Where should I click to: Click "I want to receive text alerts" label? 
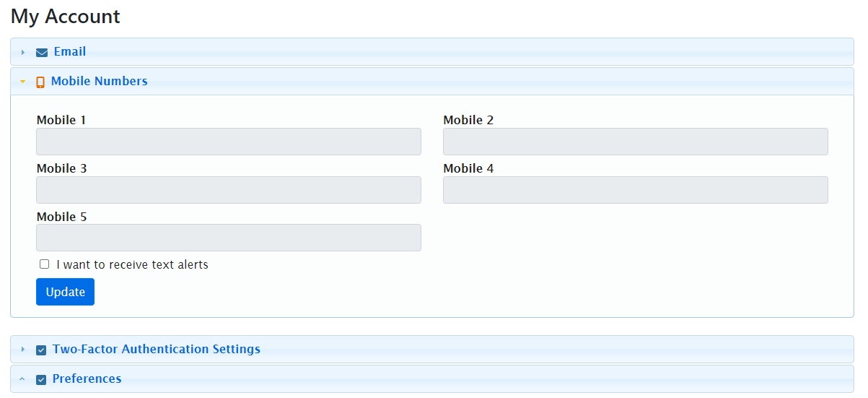pos(132,264)
